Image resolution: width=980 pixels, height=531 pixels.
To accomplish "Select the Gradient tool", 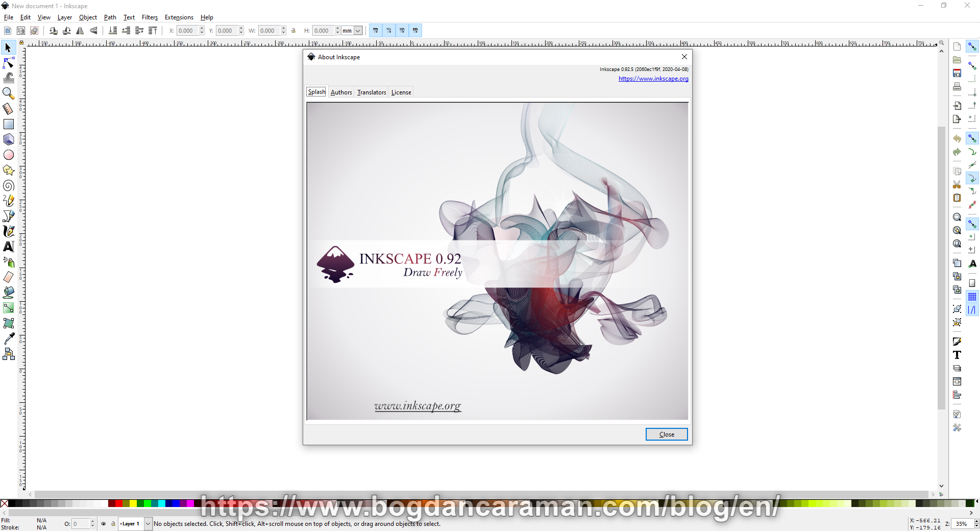I will [8, 308].
